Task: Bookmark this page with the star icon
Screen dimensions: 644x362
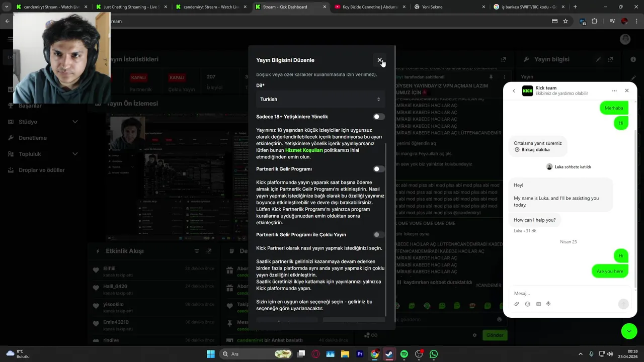Action: (566, 21)
